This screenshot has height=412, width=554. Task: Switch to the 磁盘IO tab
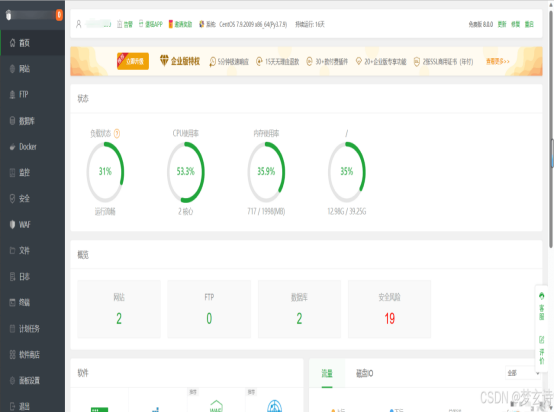pos(364,373)
